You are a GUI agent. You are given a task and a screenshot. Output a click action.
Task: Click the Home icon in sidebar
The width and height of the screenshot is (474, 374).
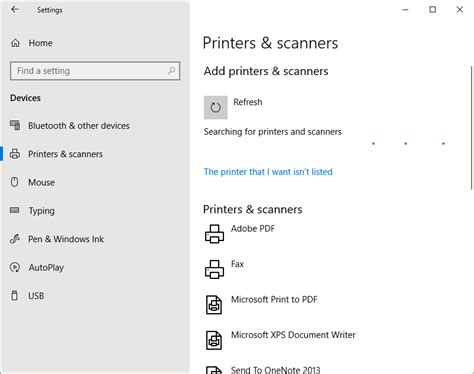(x=15, y=43)
